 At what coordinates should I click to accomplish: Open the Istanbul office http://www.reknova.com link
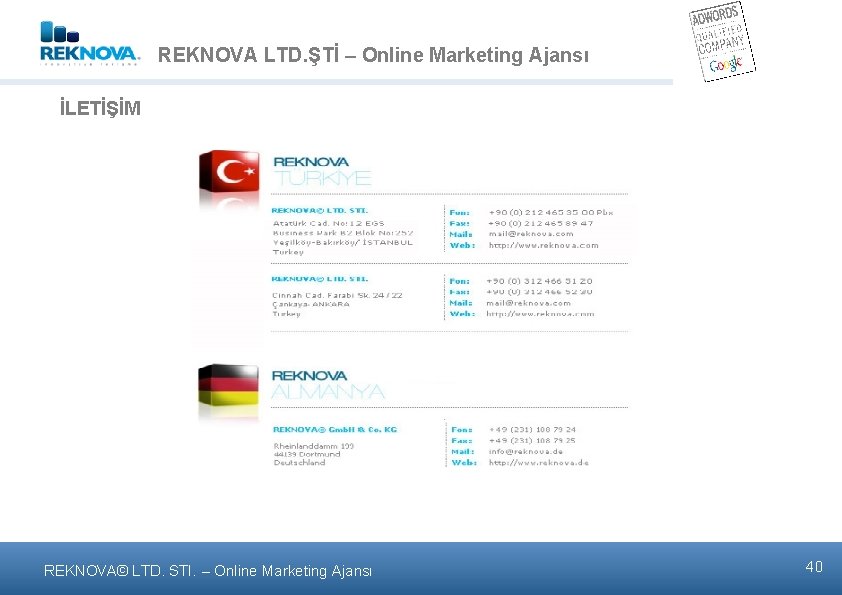click(x=543, y=245)
